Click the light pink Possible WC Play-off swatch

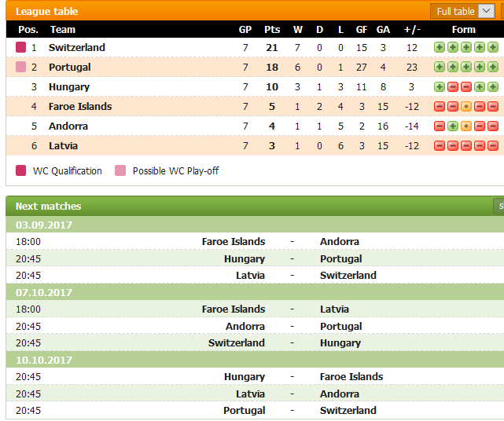point(120,170)
